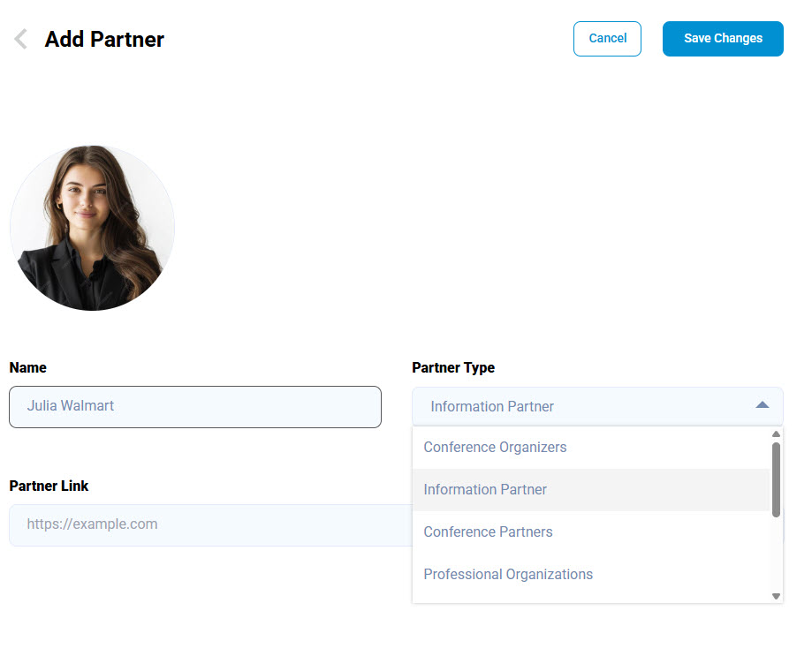Navigate back with the left chevron arrow

(x=19, y=38)
